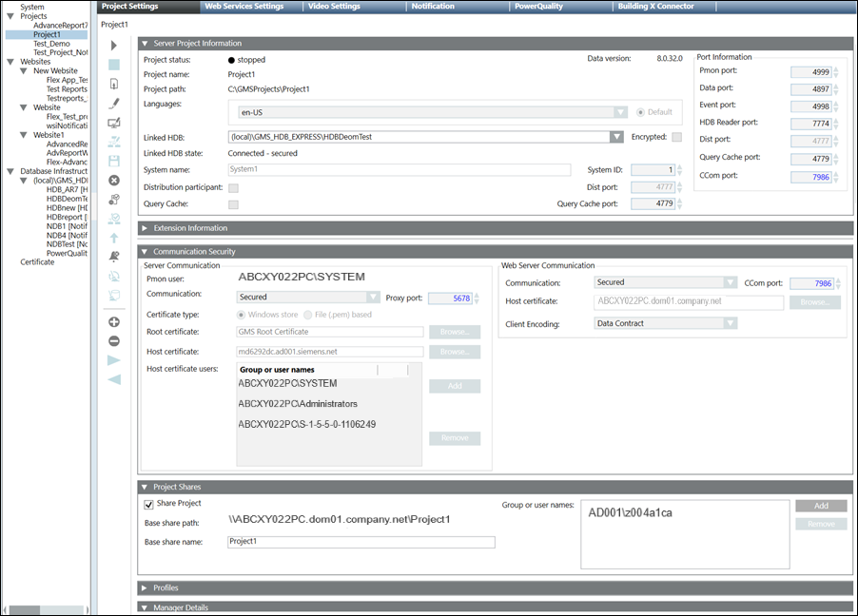Select Test_Demo project in the tree

click(x=51, y=44)
